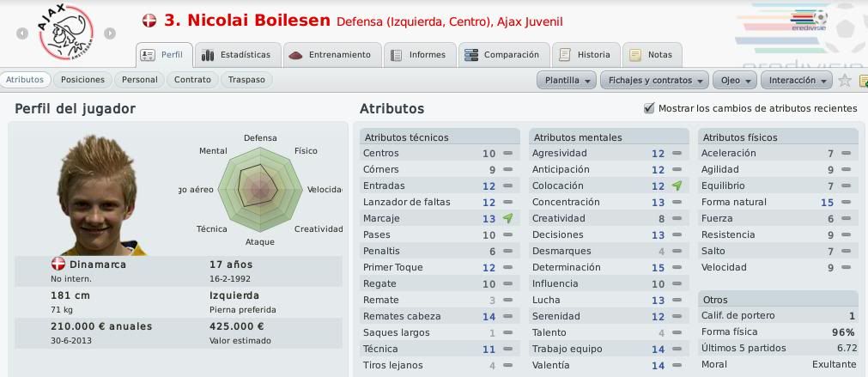Click the favorite star icon
Image resolution: width=868 pixels, height=377 pixels.
click(x=844, y=80)
